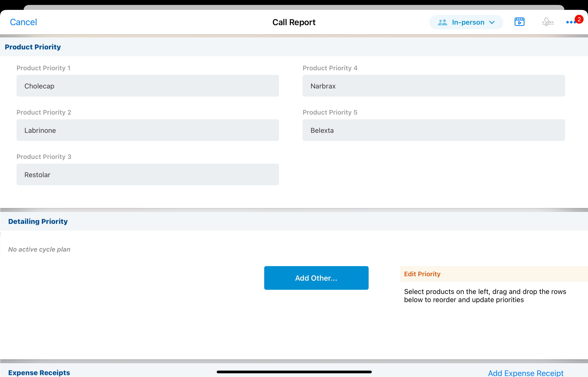Tap Add Expense Receipt link

[525, 373]
